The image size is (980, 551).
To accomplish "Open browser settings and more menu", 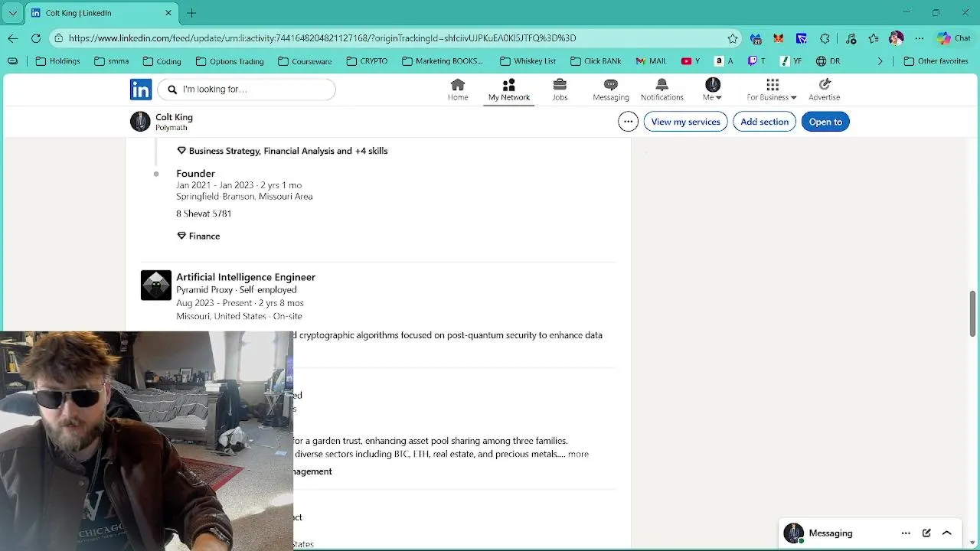I will 920,38.
